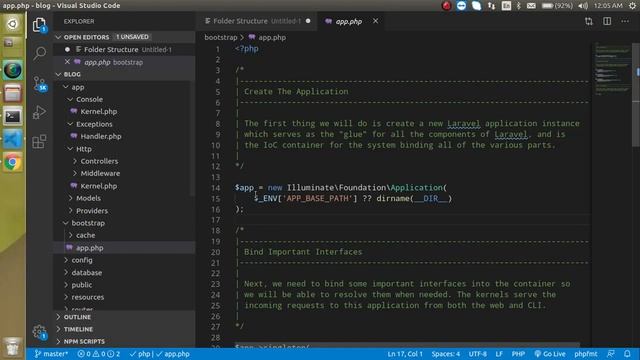
Task: Close app.php in Open Editors list
Action: (67, 62)
